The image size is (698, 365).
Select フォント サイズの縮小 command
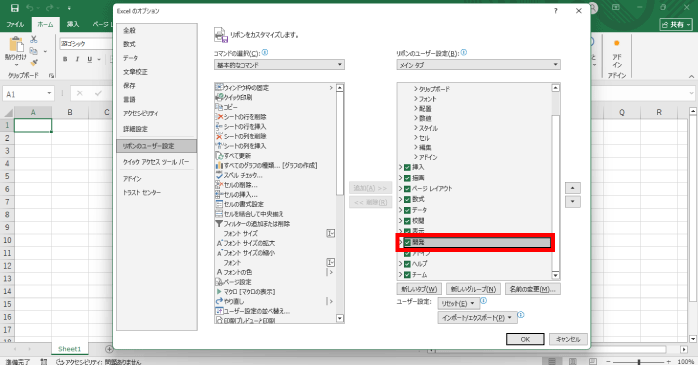click(x=274, y=253)
